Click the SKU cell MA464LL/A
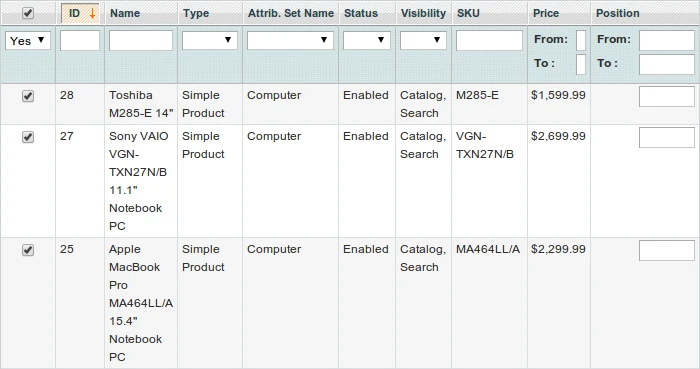Viewport: 700px width, 369px height. coord(488,249)
